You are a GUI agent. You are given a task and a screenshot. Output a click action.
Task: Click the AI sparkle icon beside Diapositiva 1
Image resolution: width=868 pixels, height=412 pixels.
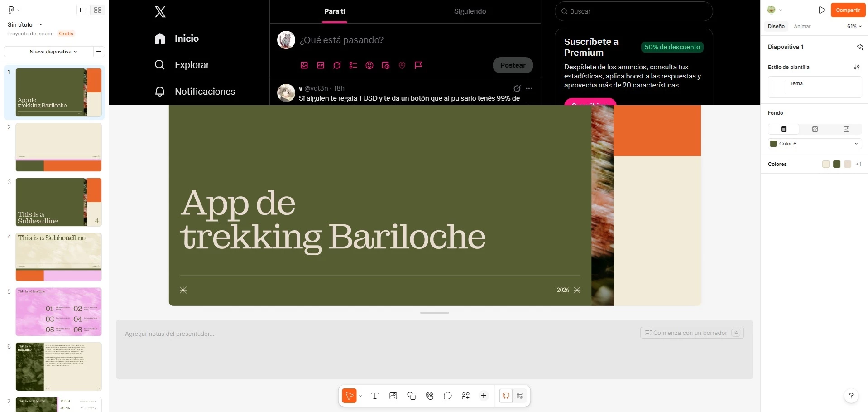coord(860,47)
